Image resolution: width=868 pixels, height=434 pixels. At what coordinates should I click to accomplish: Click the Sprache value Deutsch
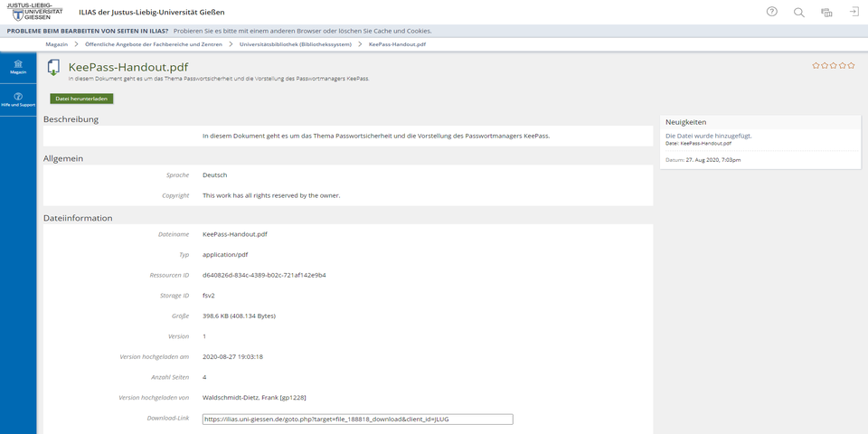[215, 175]
